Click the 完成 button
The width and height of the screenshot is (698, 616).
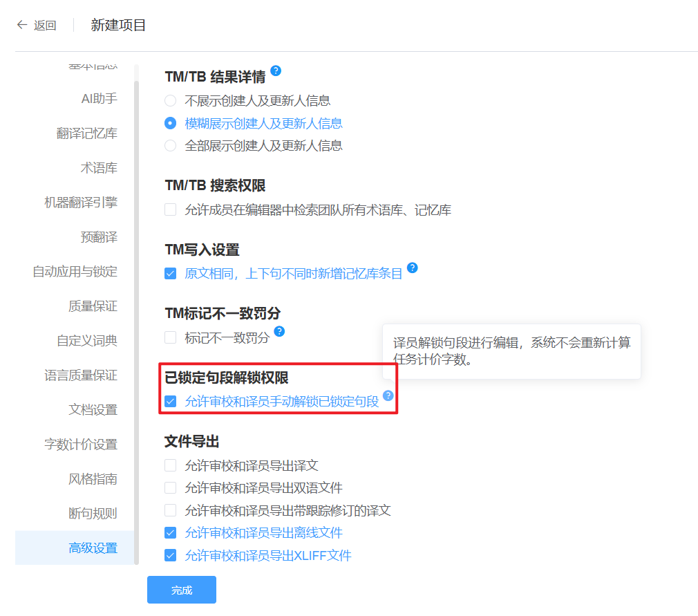[x=182, y=590]
